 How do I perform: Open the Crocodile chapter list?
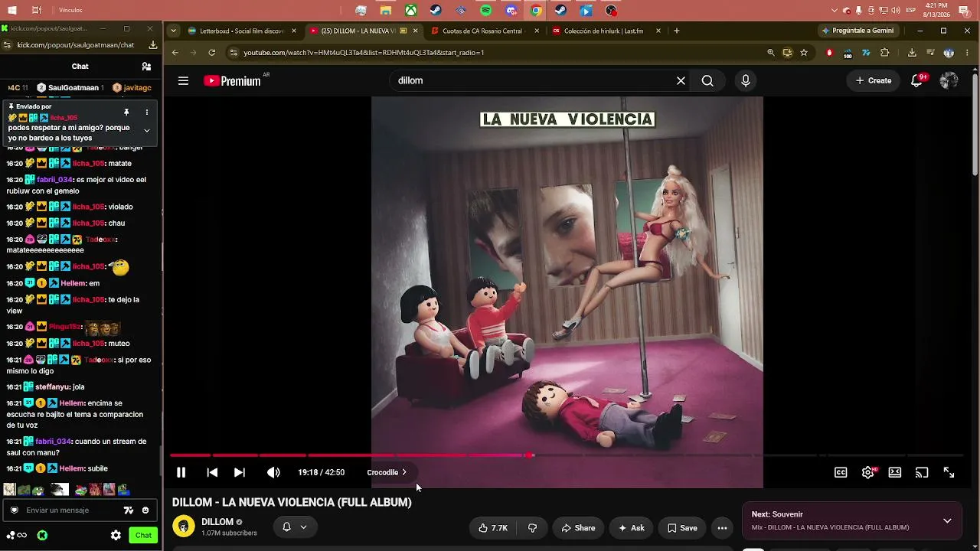(x=387, y=473)
